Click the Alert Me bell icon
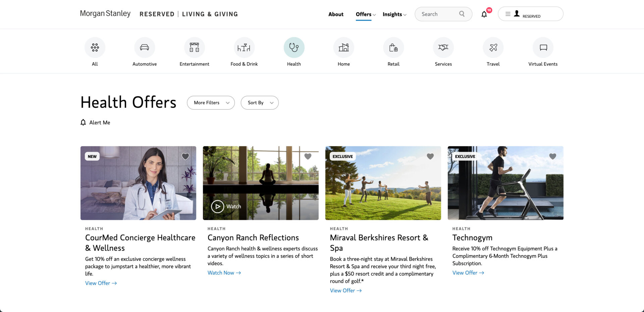644x312 pixels. 83,122
